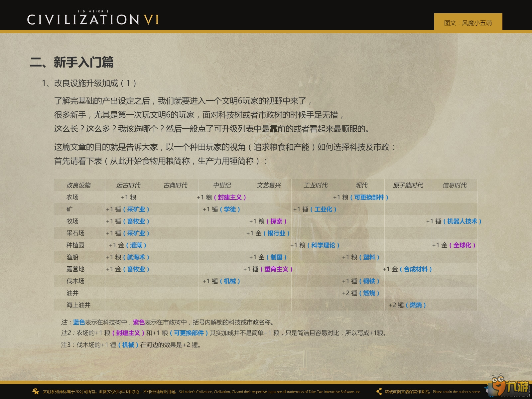This screenshot has height=399, width=532.
Task: Click column header 改良设施
Action: point(78,185)
